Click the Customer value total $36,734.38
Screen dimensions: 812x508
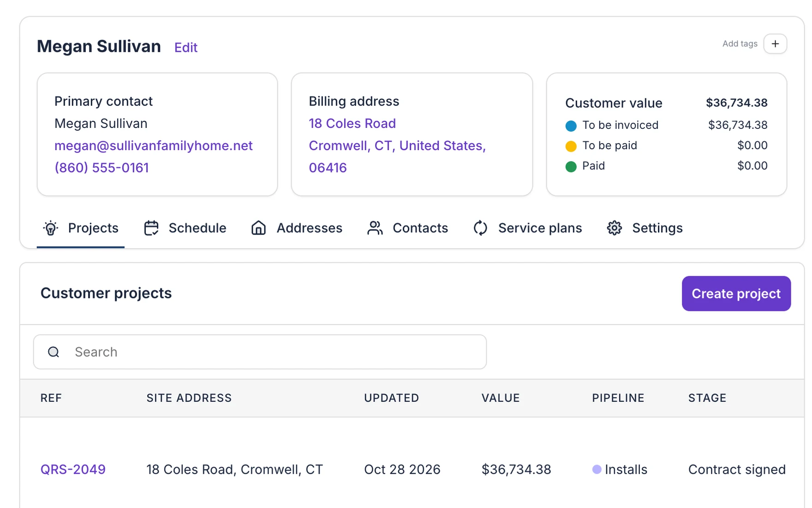(x=737, y=103)
